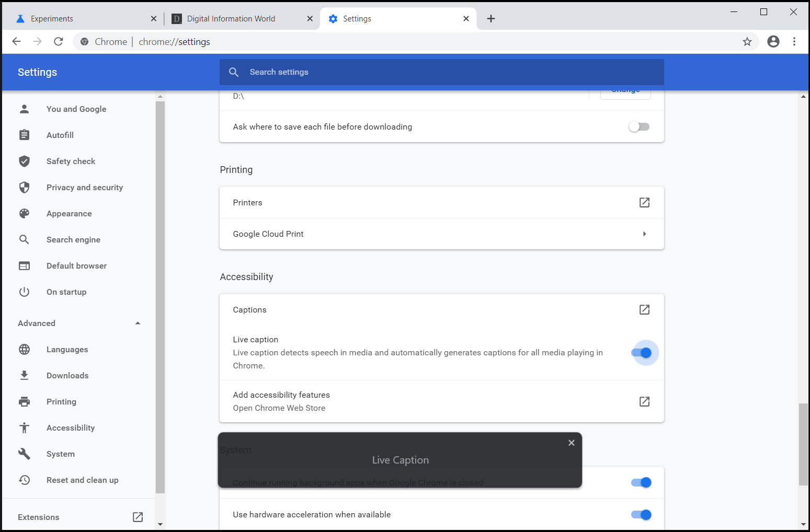This screenshot has width=810, height=532.
Task: Switch to the Digital Information World tab
Action: click(x=242, y=19)
